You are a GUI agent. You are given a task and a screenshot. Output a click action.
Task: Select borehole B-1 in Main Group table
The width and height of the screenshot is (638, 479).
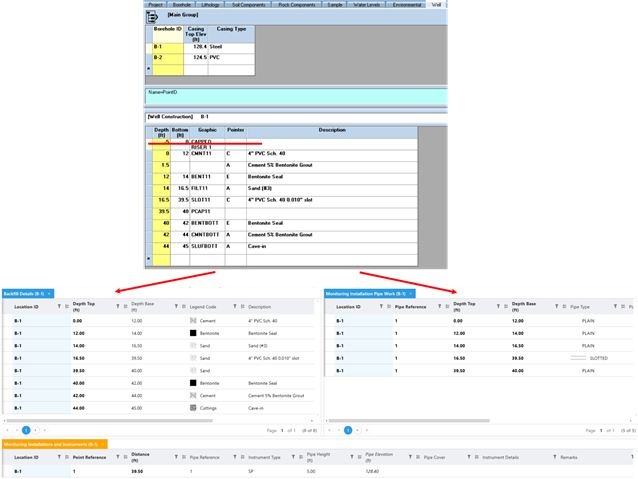(168, 47)
